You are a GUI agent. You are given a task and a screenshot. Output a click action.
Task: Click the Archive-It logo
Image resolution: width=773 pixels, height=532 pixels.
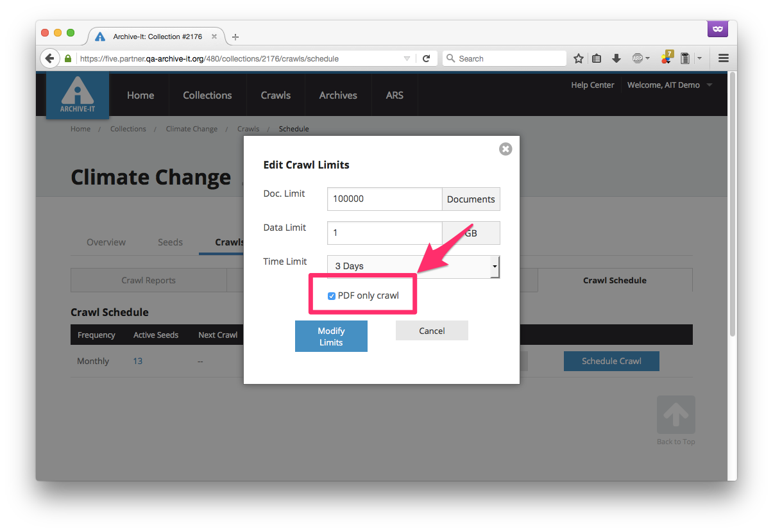(x=78, y=96)
